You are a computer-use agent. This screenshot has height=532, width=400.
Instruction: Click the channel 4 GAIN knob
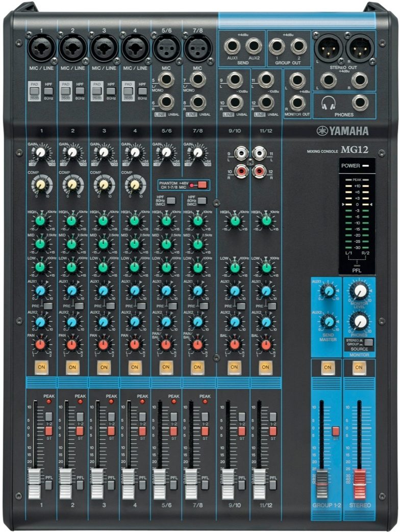(x=135, y=152)
